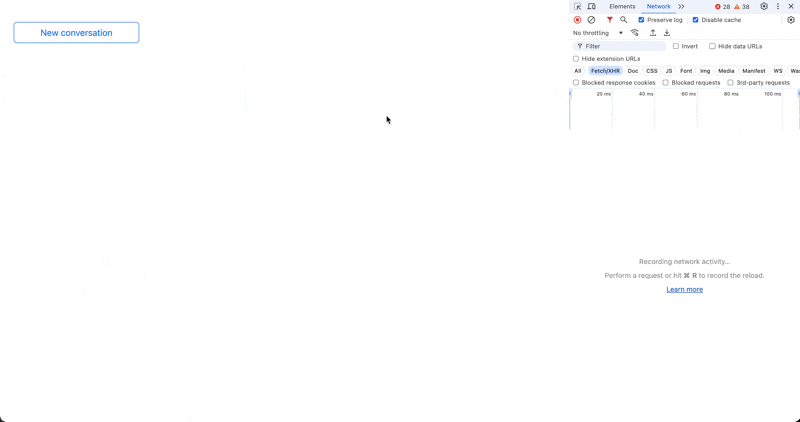Click the import HAR file upload icon
This screenshot has width=800, height=422.
653,33
